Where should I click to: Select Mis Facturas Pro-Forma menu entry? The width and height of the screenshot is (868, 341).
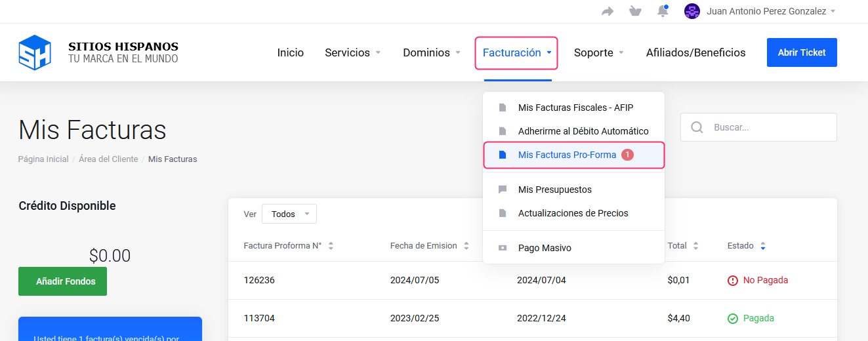(x=567, y=155)
